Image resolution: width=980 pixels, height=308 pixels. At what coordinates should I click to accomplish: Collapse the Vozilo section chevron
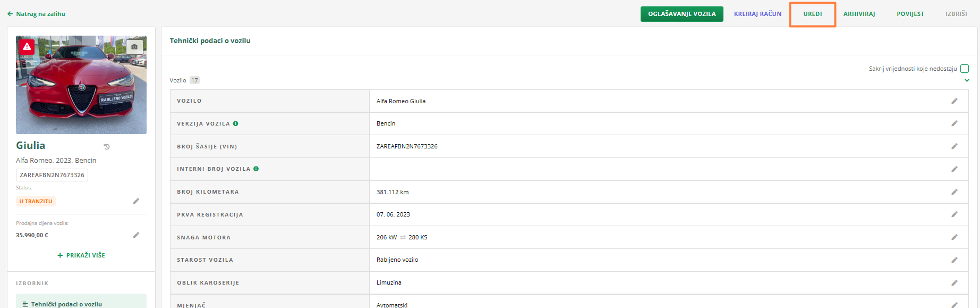coord(967,80)
